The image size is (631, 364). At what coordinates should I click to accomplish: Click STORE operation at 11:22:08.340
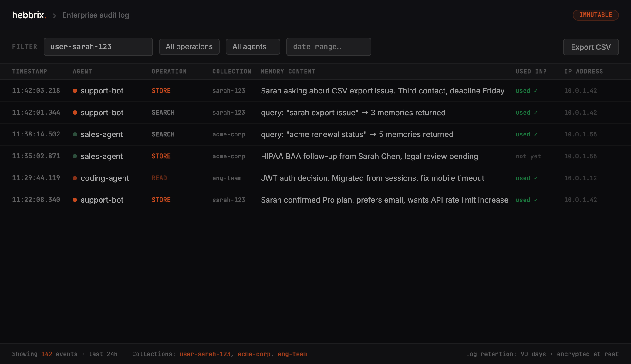[x=161, y=200]
